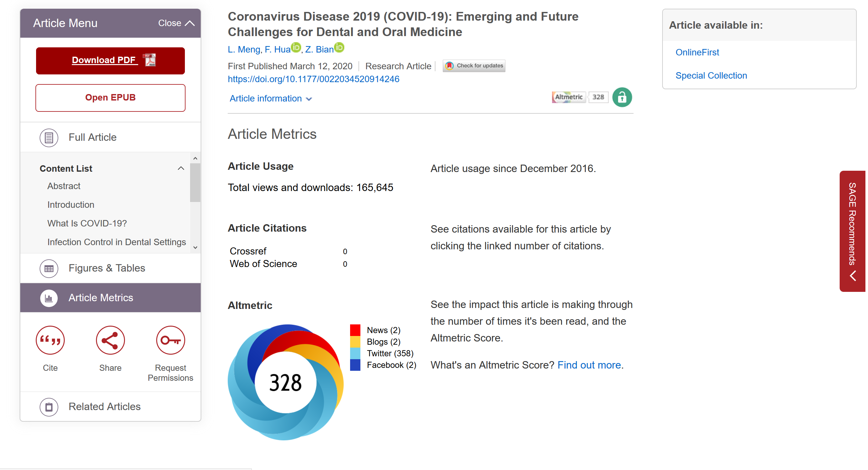The width and height of the screenshot is (868, 470).
Task: Click the Crossmark bookmark icon
Action: 450,66
